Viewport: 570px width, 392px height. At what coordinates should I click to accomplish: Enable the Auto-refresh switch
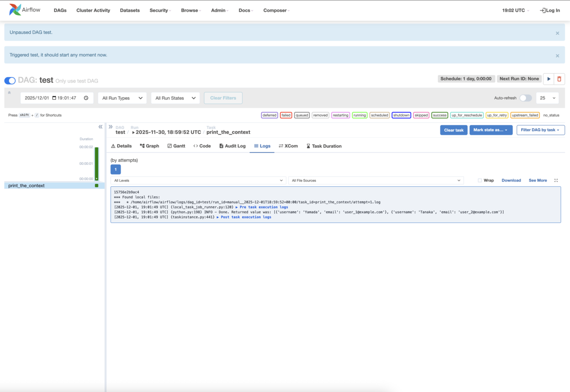[x=525, y=98]
